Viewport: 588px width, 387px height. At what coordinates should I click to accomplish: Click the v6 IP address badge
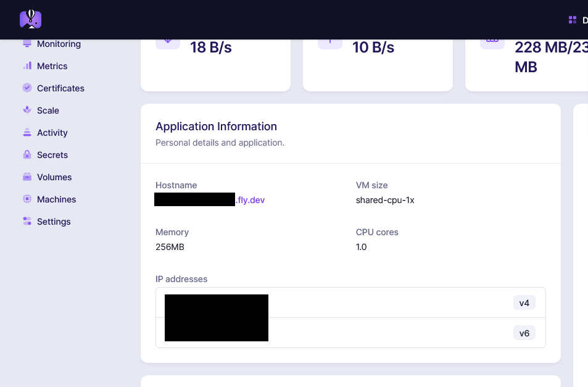(x=524, y=333)
